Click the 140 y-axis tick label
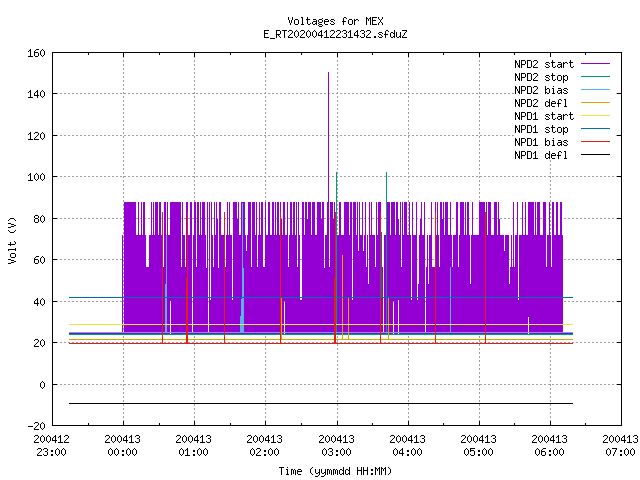 [36, 94]
